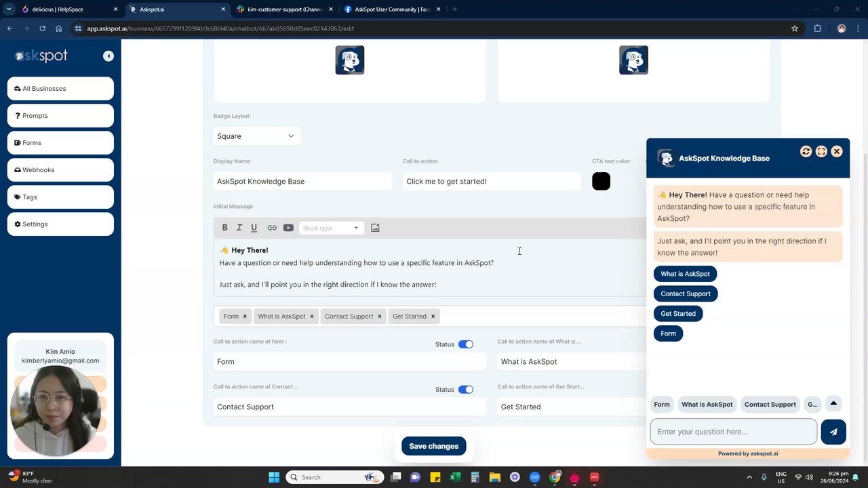Insert a link via editor toolbar
Viewport: 868px width, 488px height.
pyautogui.click(x=272, y=228)
